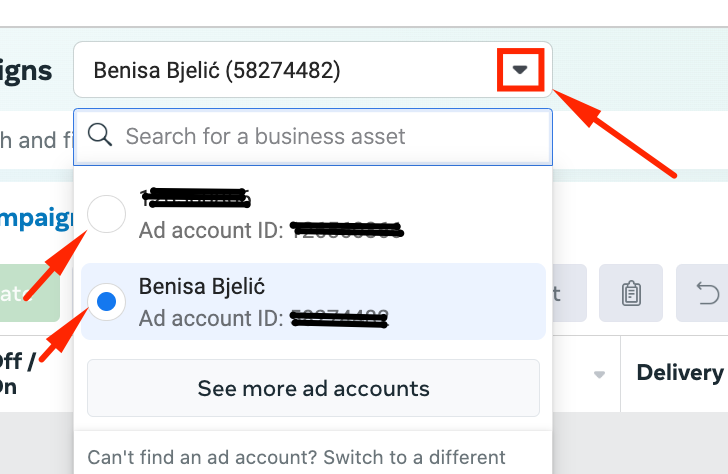Click the magnifying glass search icon
The height and width of the screenshot is (474, 728).
coord(99,136)
